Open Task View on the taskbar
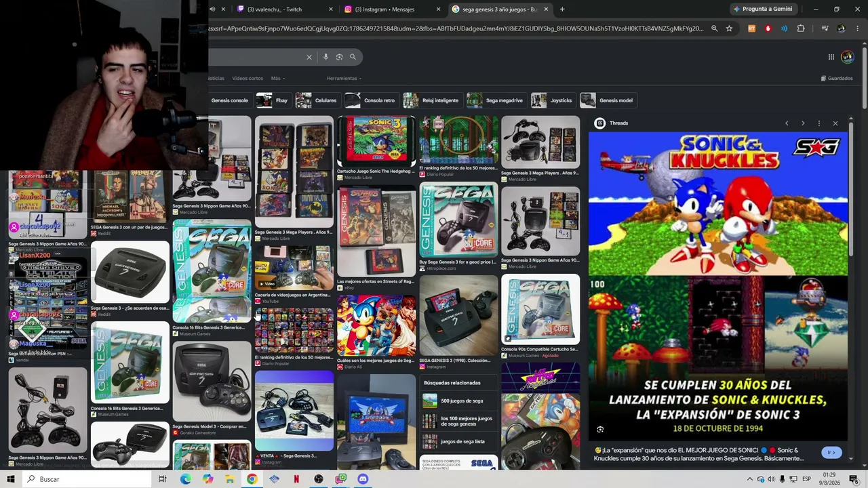This screenshot has width=868, height=488. click(162, 479)
